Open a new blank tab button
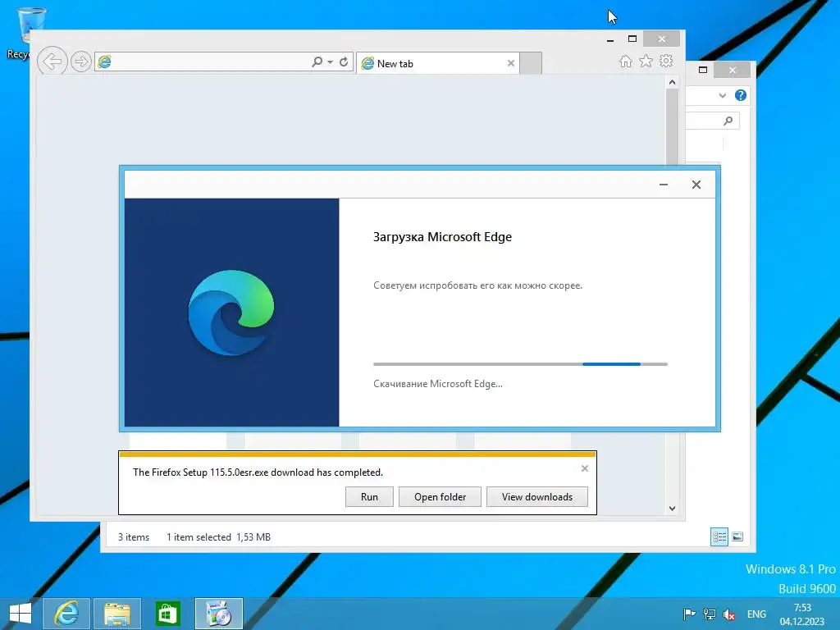840x630 pixels. 531,63
